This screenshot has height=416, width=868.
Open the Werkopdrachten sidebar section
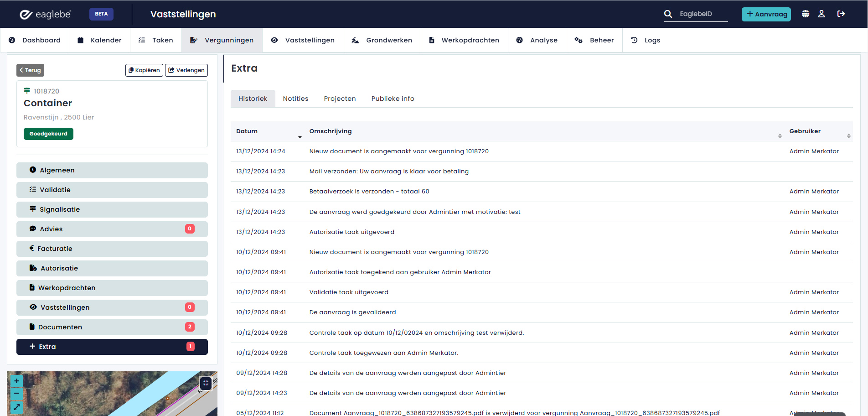112,288
